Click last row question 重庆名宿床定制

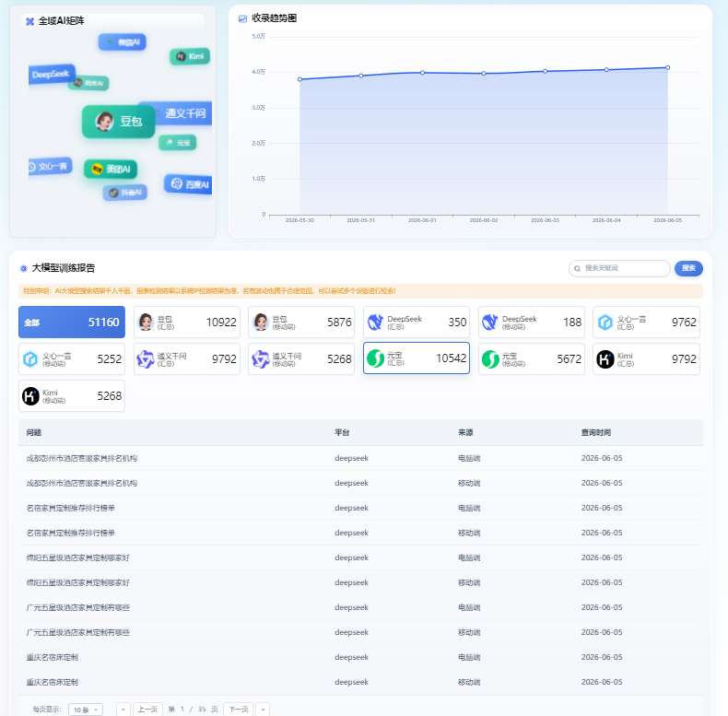coord(53,682)
